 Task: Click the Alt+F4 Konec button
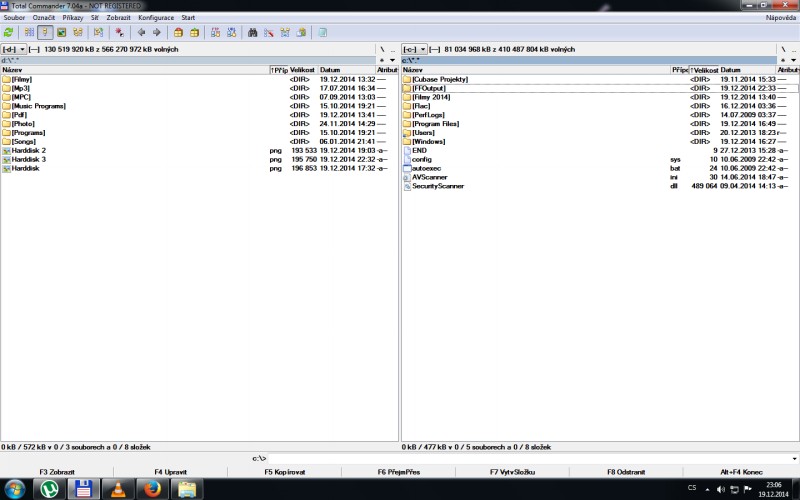tap(741, 472)
